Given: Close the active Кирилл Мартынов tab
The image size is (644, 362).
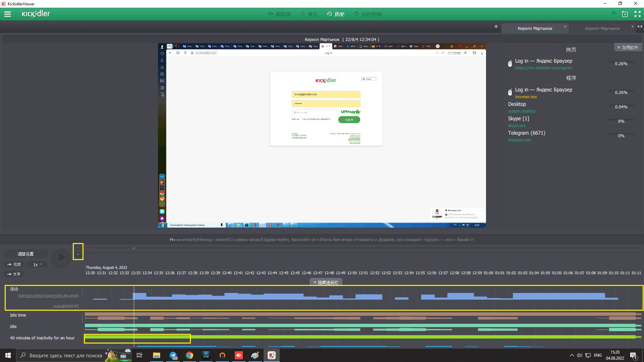Looking at the screenshot, I should (x=565, y=26).
